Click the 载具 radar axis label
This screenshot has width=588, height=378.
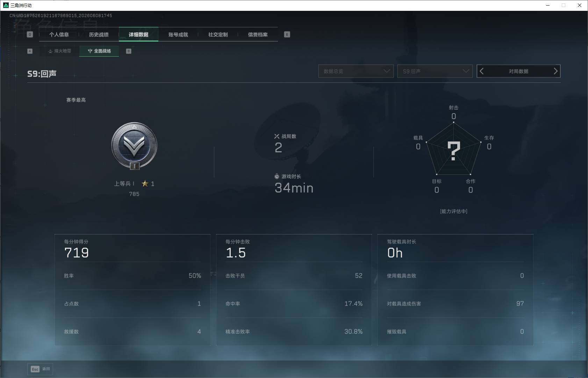[x=418, y=138]
